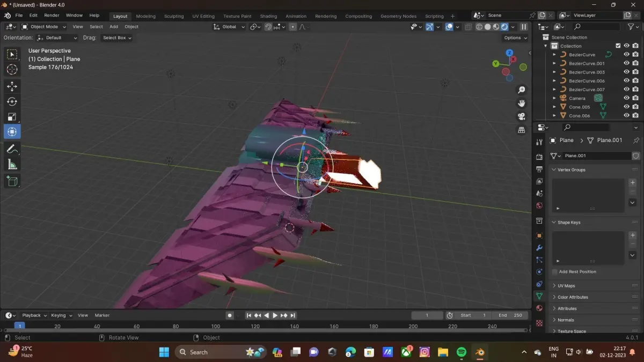Screen dimensions: 644x362
Task: Select the Add Cube tool
Action: pos(12,181)
